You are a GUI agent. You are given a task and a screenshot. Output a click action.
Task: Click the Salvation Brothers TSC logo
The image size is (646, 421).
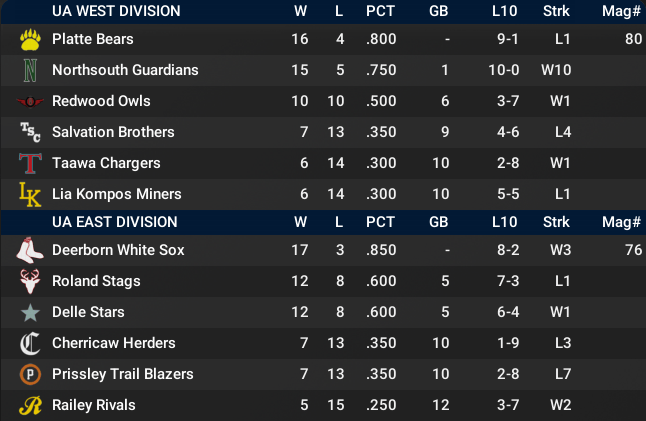(x=31, y=133)
